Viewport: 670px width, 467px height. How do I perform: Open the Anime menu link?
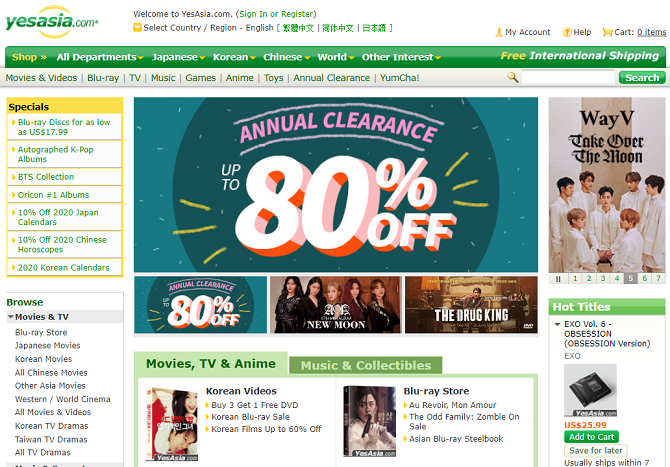click(239, 78)
